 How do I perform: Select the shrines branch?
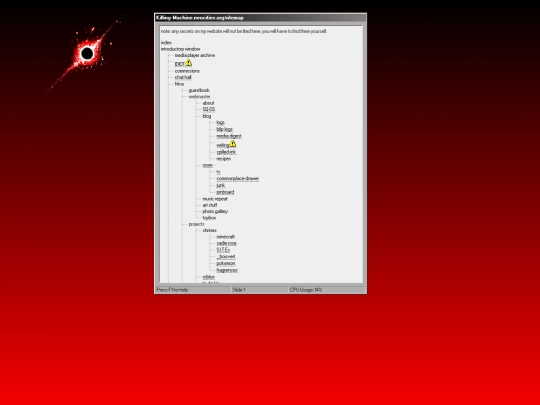click(209, 230)
